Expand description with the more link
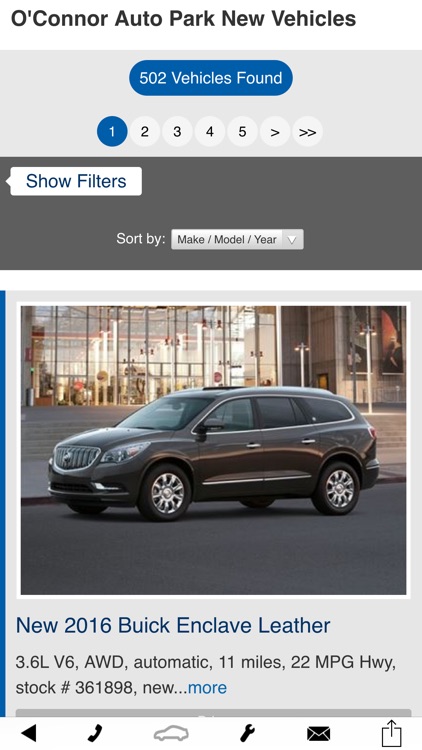 [207, 688]
